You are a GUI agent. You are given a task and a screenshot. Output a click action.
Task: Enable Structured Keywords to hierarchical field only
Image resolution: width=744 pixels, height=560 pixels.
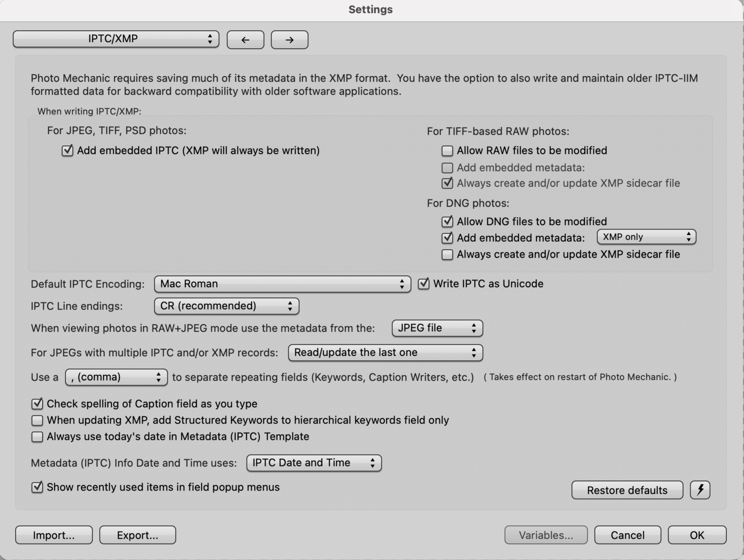(x=37, y=420)
